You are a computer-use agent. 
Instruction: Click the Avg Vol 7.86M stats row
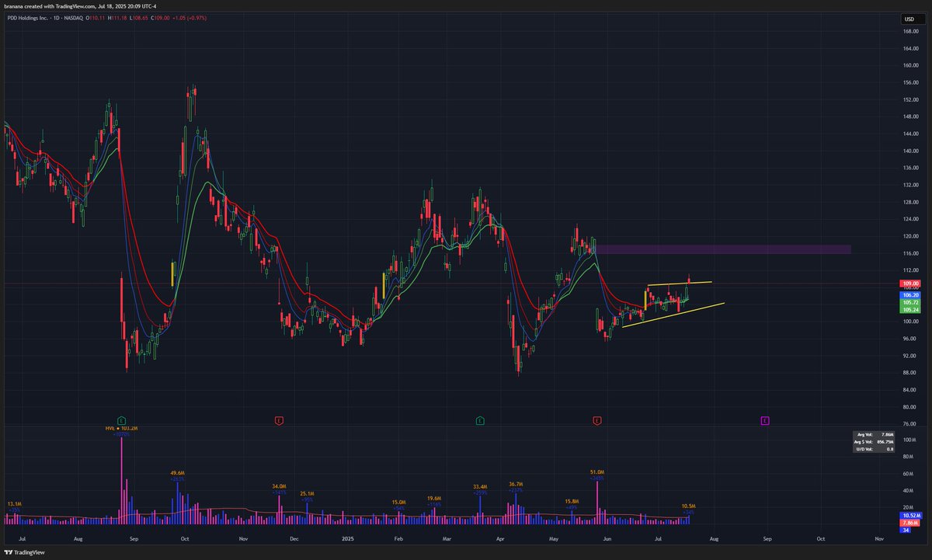[875, 435]
